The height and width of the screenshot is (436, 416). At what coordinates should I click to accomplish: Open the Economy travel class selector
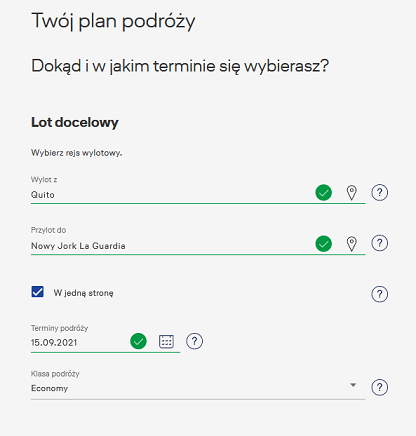pyautogui.click(x=198, y=388)
